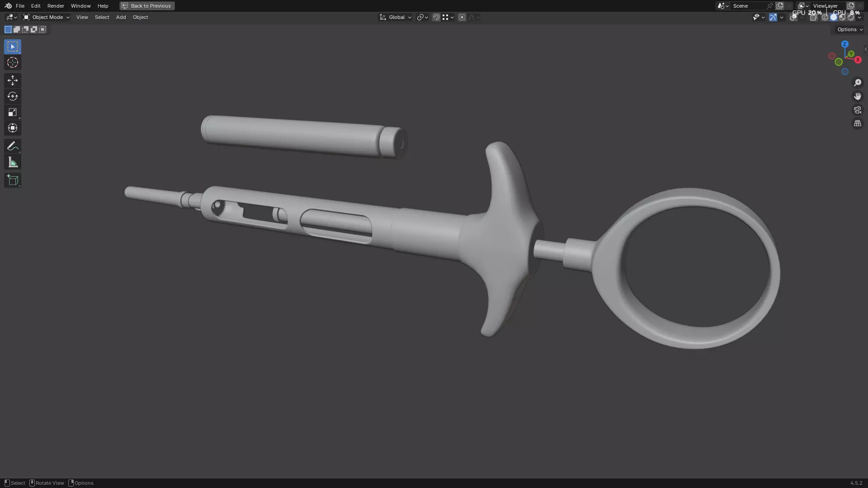Screen dimensions: 868x488
Task: Add a new view layer icon
Action: pos(851,6)
